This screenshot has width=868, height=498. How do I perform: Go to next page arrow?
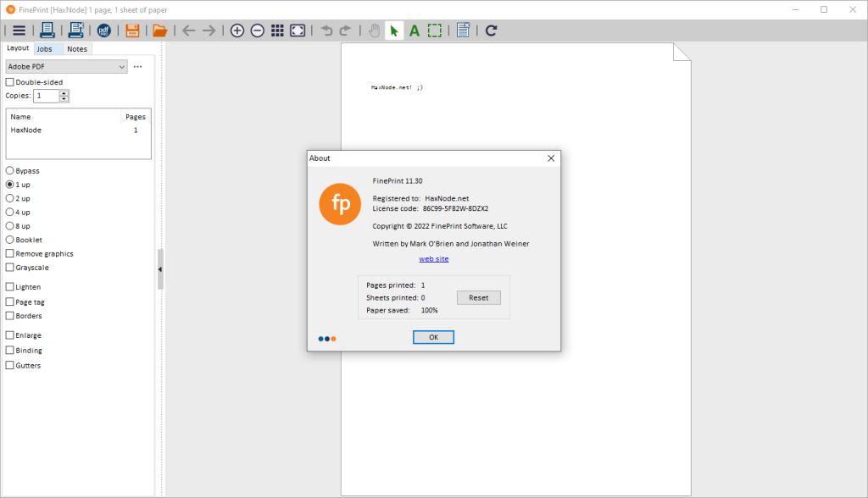[209, 31]
